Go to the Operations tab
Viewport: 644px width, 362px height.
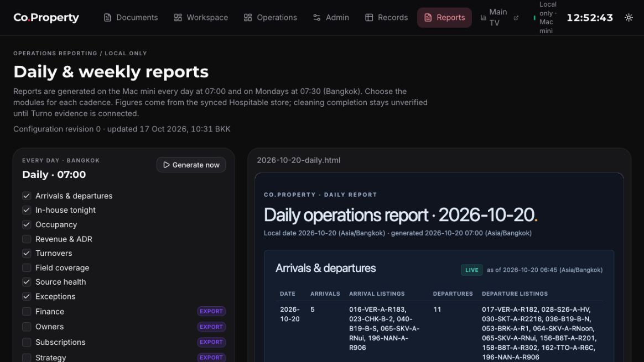pos(270,18)
